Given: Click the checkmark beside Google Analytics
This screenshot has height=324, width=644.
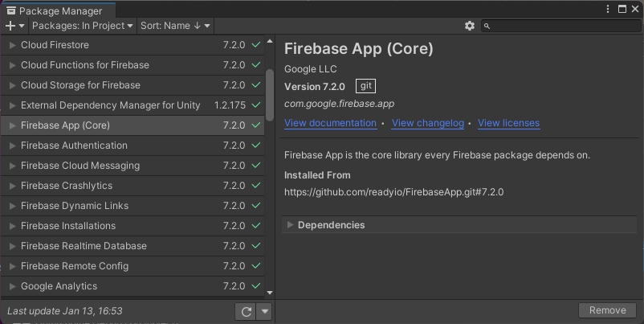Looking at the screenshot, I should click(256, 286).
